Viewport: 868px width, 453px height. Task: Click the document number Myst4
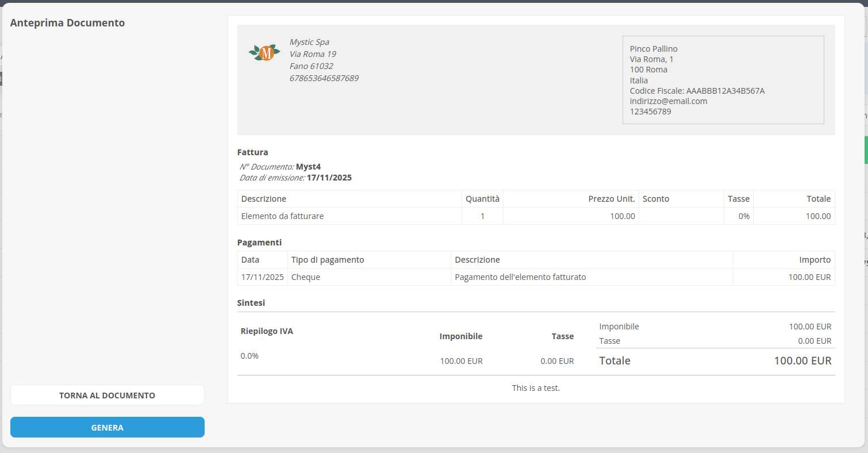(x=308, y=167)
